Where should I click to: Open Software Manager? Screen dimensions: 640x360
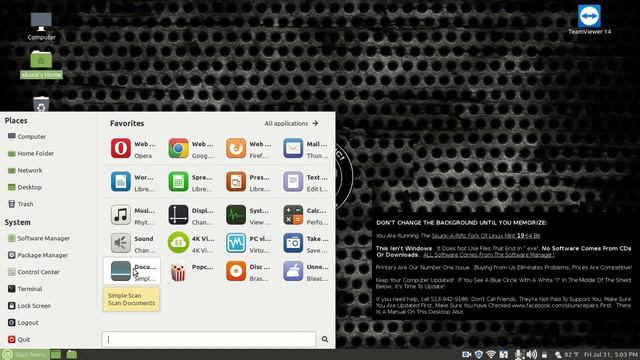pos(39,238)
